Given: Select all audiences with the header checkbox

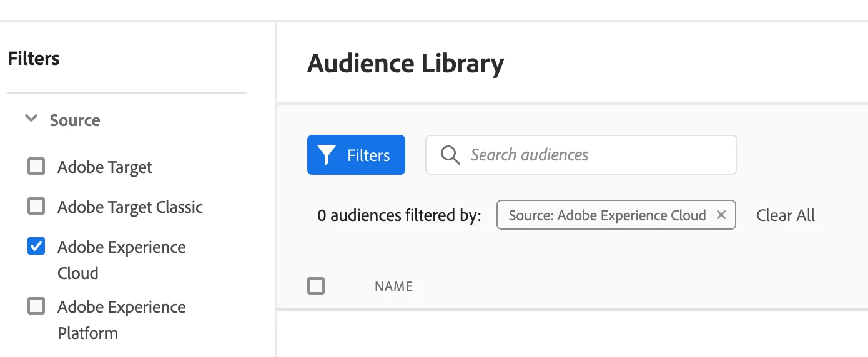Looking at the screenshot, I should coord(316,286).
